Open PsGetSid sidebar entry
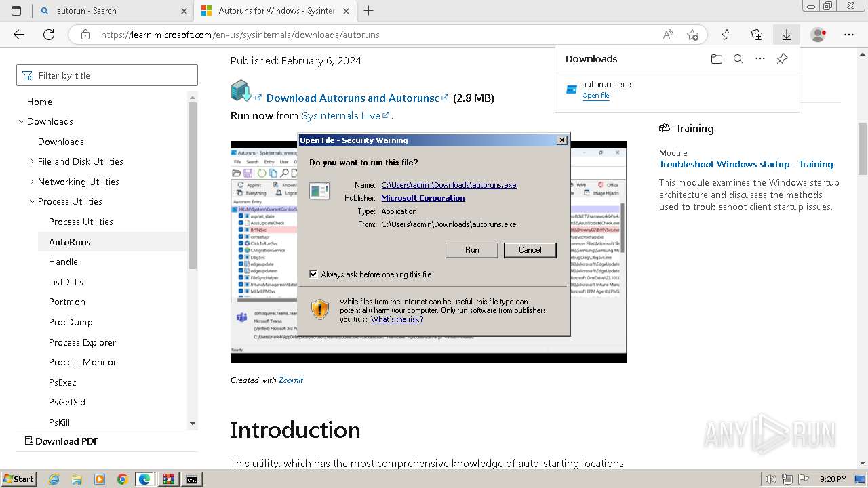Image resolution: width=868 pixels, height=488 pixels. (66, 402)
